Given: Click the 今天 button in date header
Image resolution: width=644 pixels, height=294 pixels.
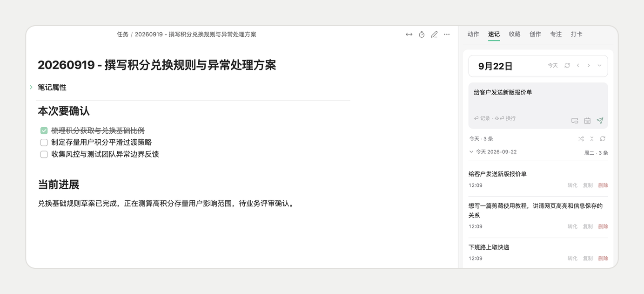Looking at the screenshot, I should (x=553, y=66).
